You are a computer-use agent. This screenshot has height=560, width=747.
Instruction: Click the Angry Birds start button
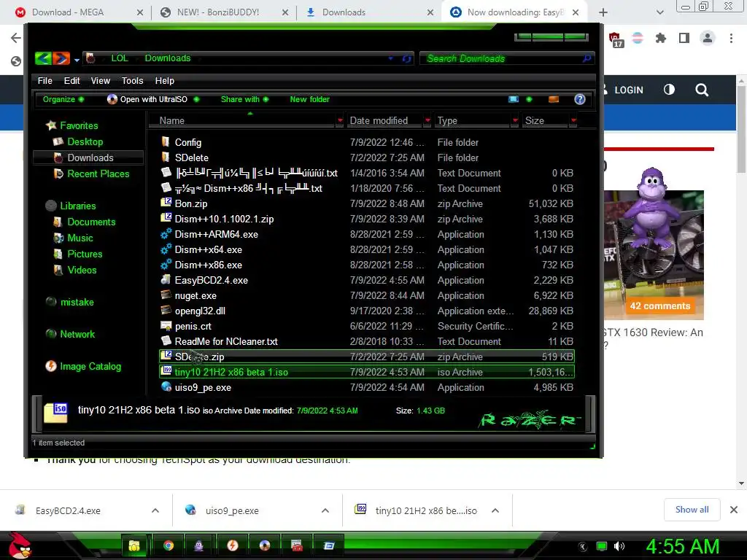[19, 545]
